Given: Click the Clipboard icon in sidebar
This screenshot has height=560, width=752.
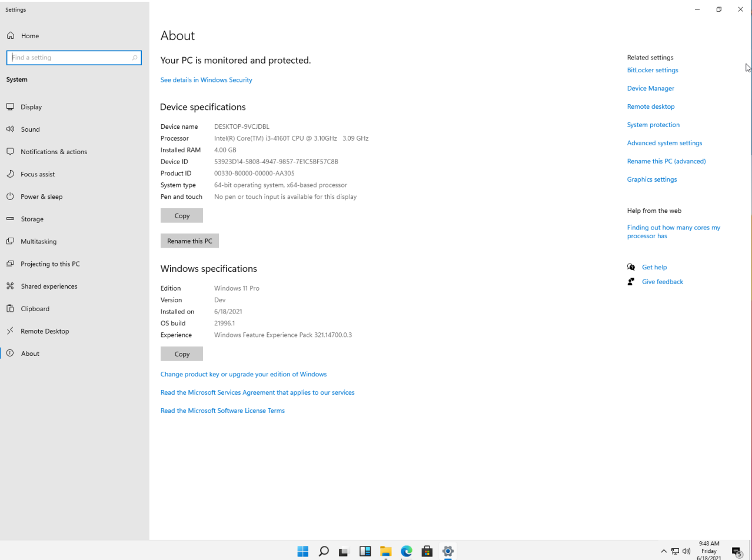Looking at the screenshot, I should point(10,309).
